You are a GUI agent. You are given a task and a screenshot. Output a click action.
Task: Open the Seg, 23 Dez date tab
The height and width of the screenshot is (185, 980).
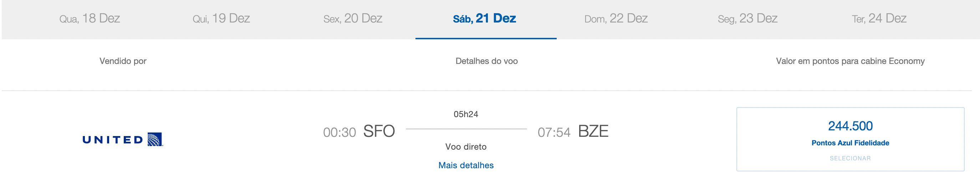pos(747,19)
